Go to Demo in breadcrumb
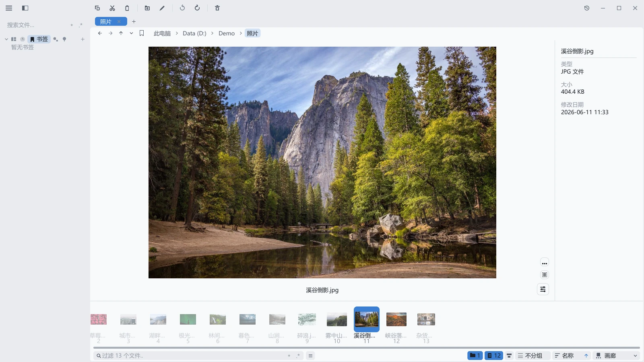The height and width of the screenshot is (362, 644). 227,33
